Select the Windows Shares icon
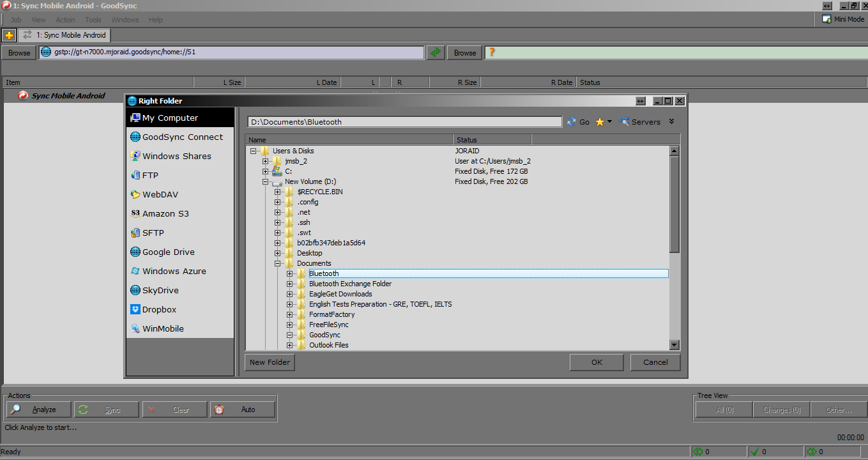 pos(135,156)
